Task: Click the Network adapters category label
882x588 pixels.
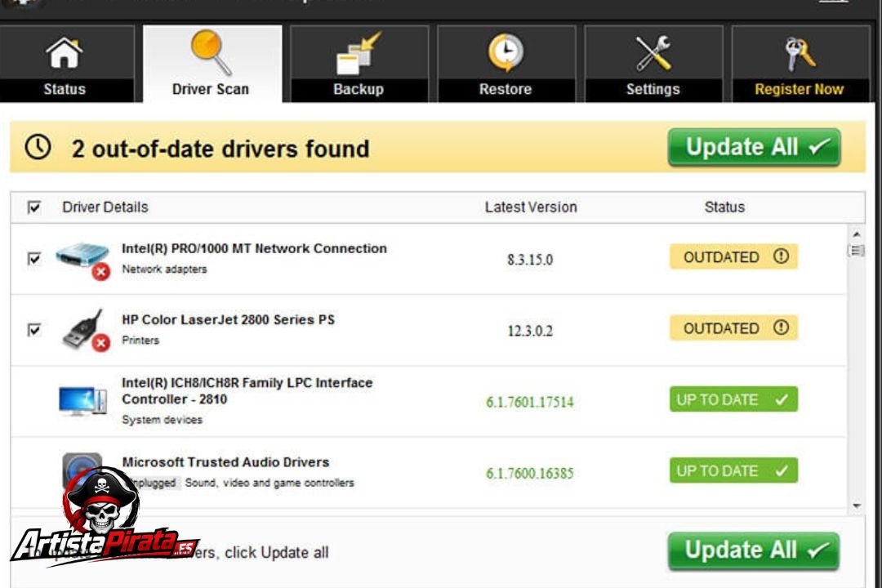Action: pyautogui.click(x=164, y=269)
